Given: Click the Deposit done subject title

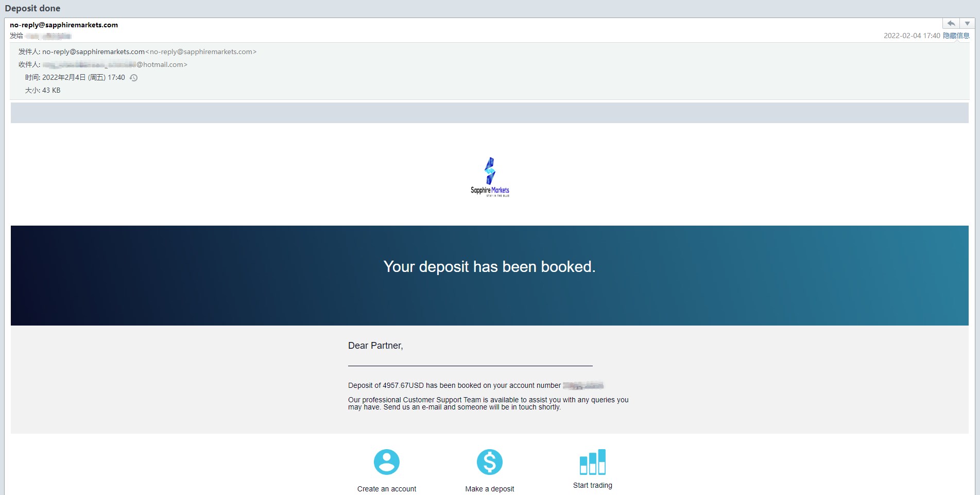Looking at the screenshot, I should pyautogui.click(x=32, y=8).
